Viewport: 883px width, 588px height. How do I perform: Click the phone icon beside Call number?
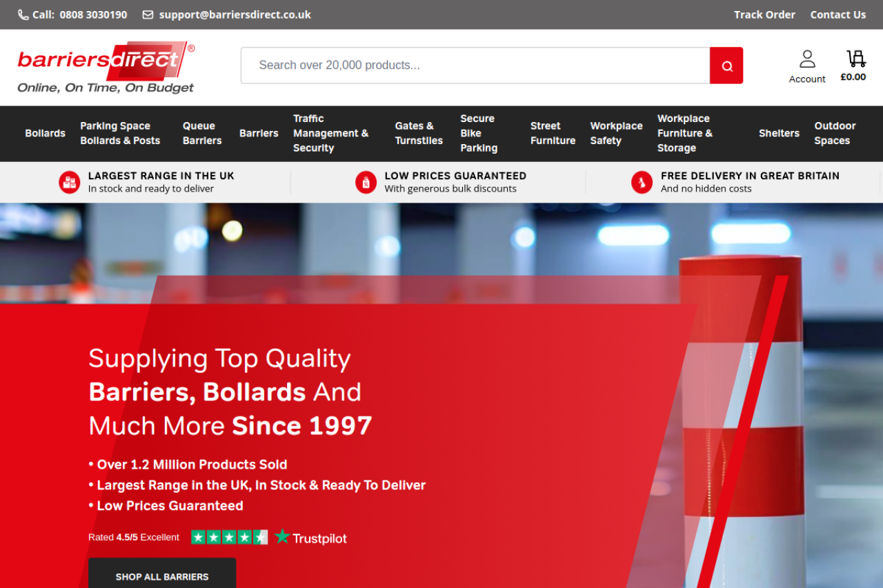(23, 14)
